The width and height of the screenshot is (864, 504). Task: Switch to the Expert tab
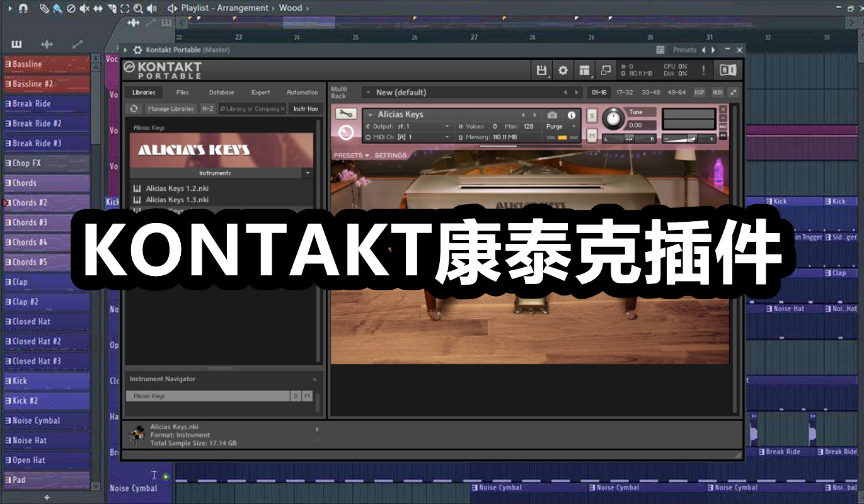click(x=261, y=93)
